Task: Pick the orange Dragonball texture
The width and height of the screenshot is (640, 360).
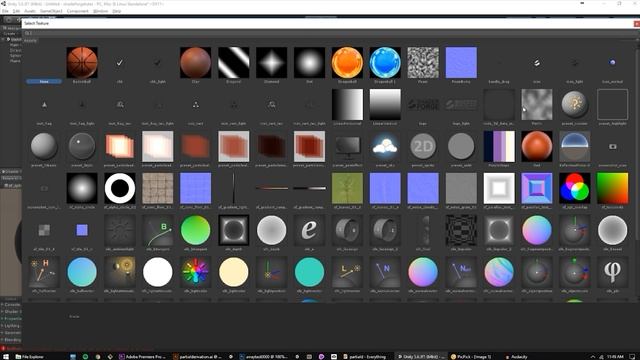Action: click(347, 62)
